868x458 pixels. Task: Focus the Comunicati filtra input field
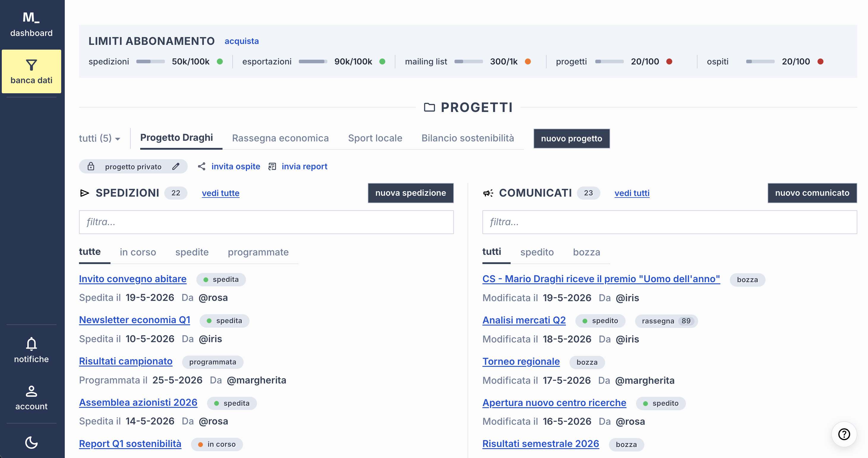pyautogui.click(x=670, y=222)
